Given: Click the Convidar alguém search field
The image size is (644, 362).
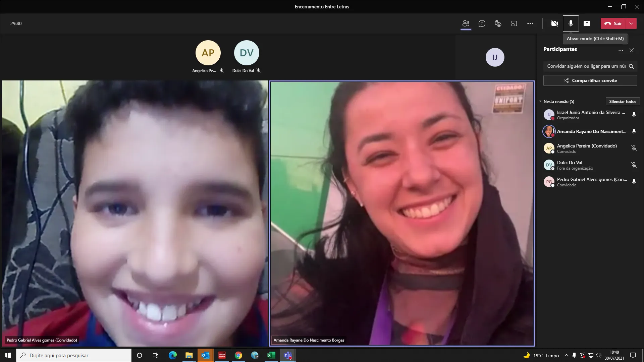Looking at the screenshot, I should click(x=585, y=66).
